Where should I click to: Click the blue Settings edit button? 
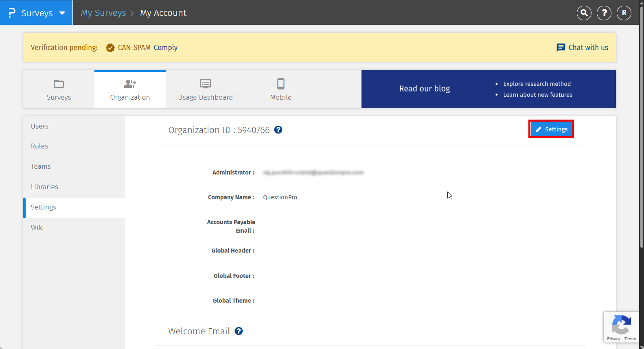tap(551, 129)
